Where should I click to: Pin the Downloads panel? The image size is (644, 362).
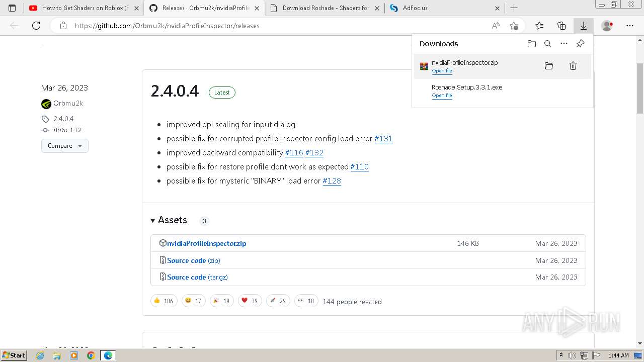(580, 44)
